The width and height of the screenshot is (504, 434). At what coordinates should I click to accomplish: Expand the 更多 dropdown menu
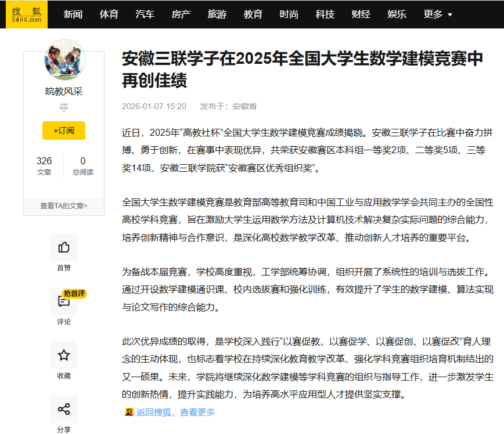(x=438, y=14)
